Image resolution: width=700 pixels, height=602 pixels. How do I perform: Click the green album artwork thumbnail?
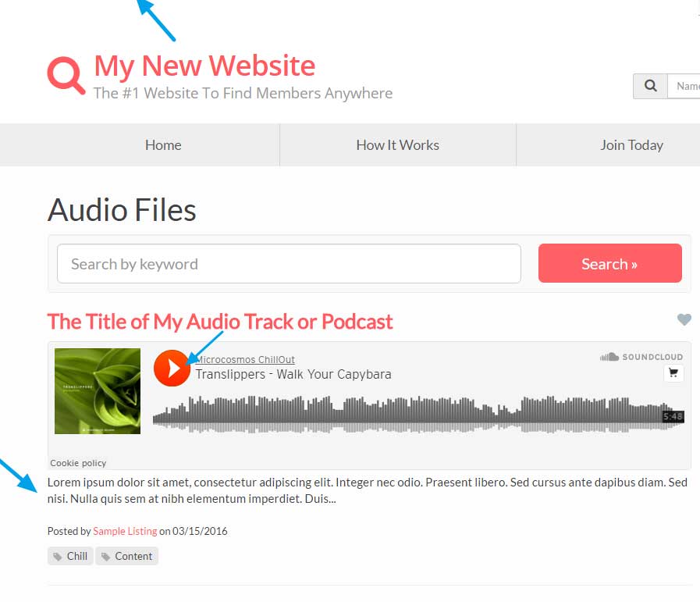pyautogui.click(x=98, y=390)
